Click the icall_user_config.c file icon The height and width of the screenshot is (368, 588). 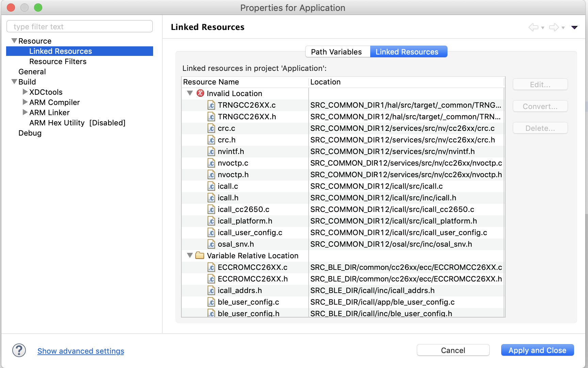211,232
